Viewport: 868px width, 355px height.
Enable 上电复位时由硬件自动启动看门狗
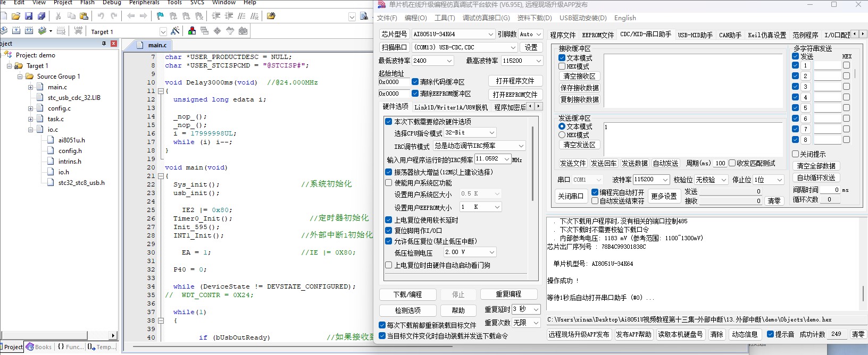tap(389, 265)
